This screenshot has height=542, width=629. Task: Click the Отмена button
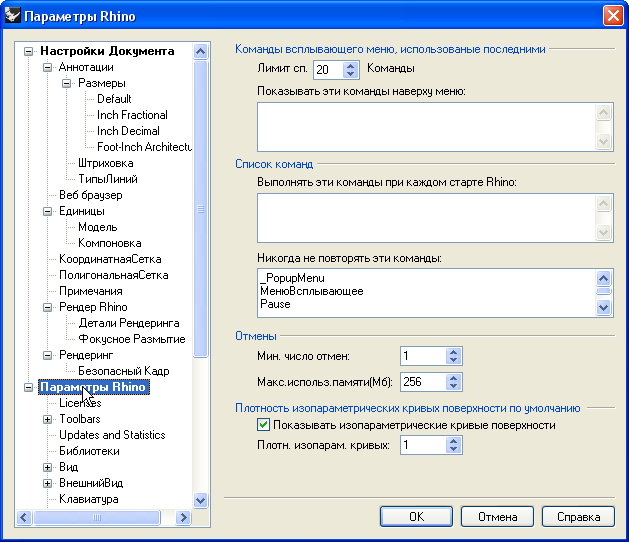tap(497, 517)
